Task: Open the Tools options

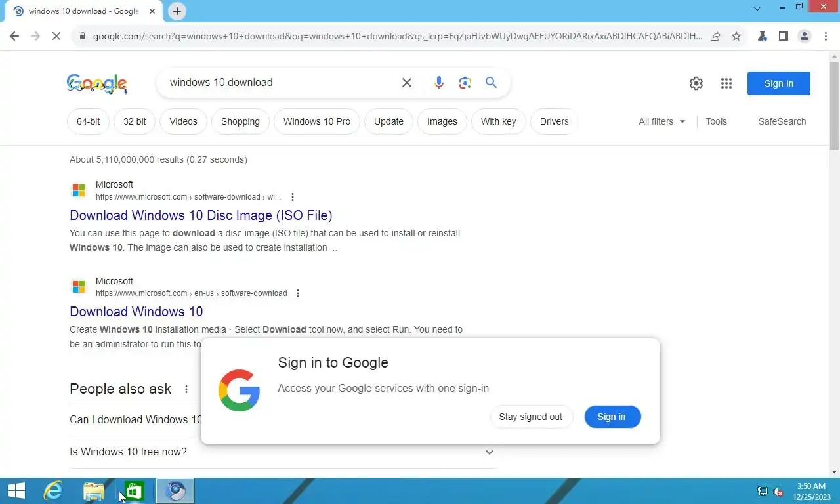Action: 716,121
